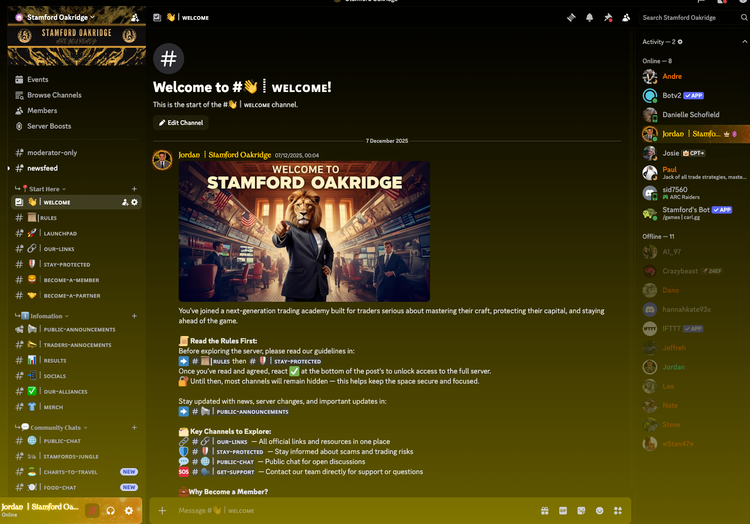Open welcome channel settings gear
This screenshot has width=750, height=524.
135,202
